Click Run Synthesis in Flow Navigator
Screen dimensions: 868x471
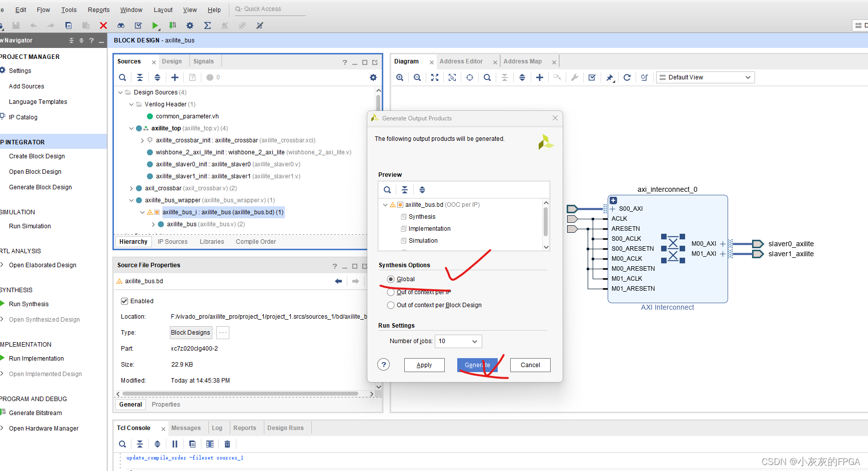pyautogui.click(x=29, y=304)
